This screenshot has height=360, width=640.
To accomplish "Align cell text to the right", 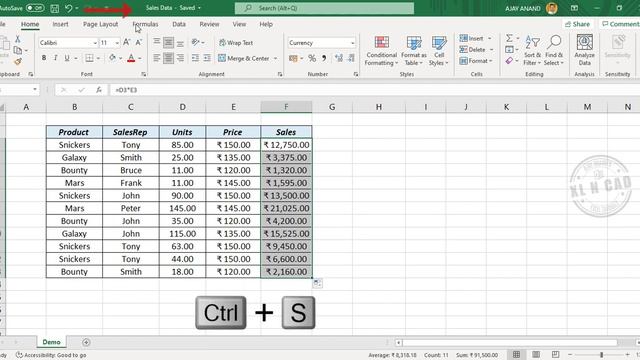I will click(x=180, y=58).
